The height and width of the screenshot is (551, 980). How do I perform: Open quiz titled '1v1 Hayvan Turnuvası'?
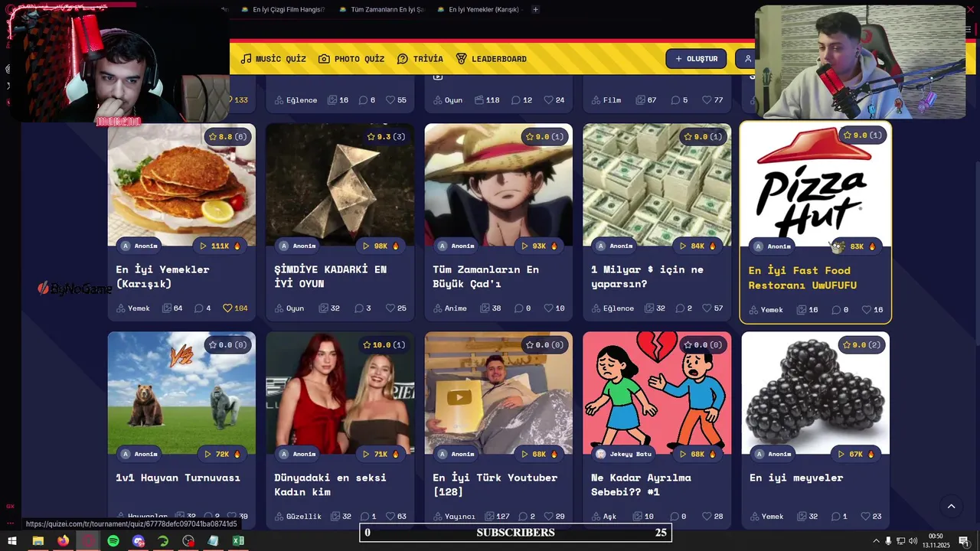tap(178, 478)
